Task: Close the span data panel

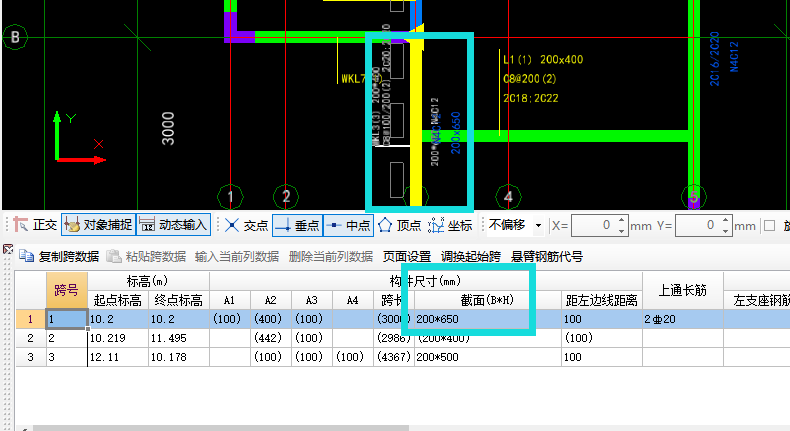Action: click(x=8, y=249)
